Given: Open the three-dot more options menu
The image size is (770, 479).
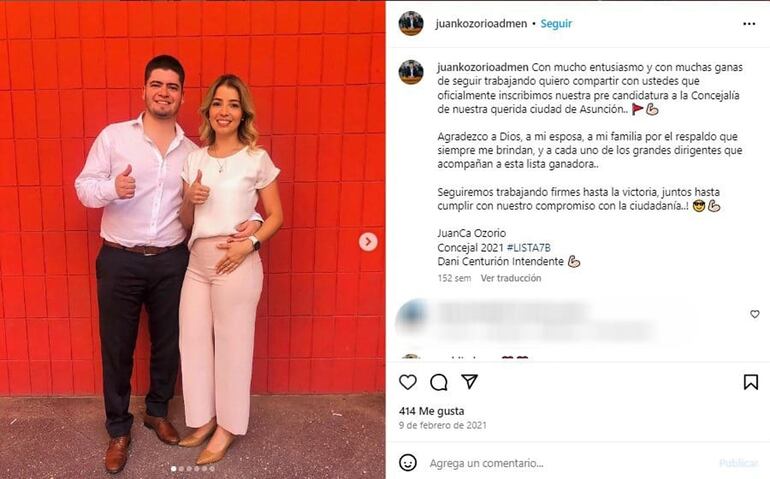Looking at the screenshot, I should [749, 24].
